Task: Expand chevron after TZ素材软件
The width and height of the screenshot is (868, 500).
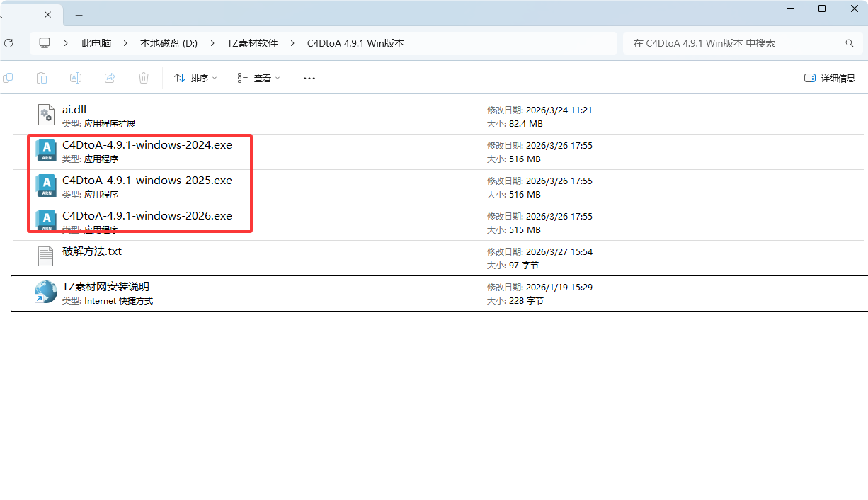Action: click(292, 43)
